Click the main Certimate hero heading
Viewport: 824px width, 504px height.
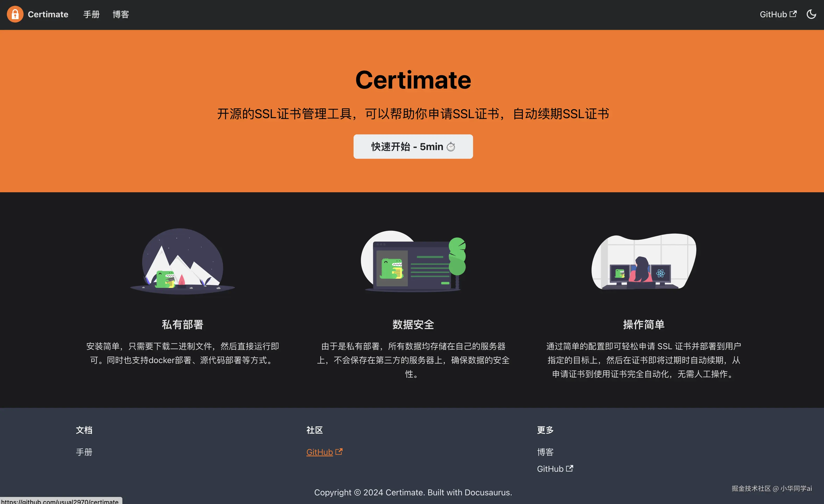pyautogui.click(x=413, y=80)
